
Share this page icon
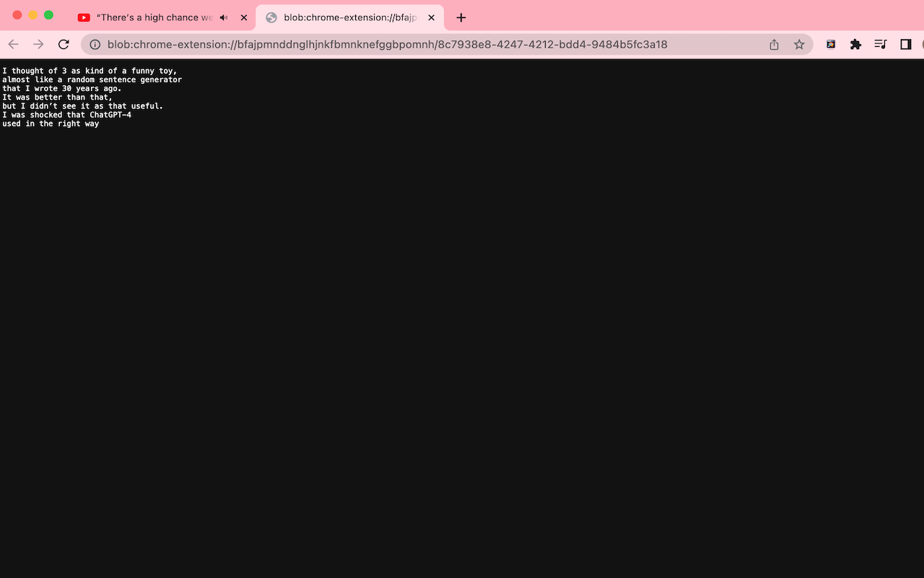[x=774, y=45]
